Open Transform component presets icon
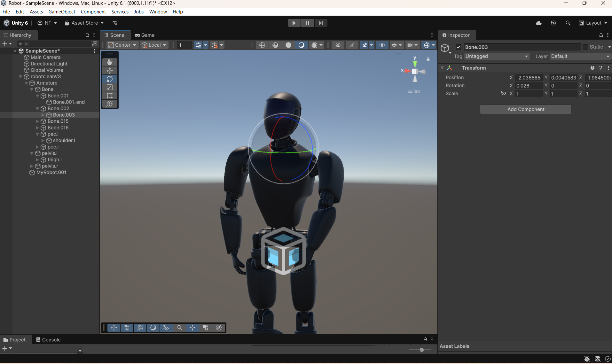 600,68
